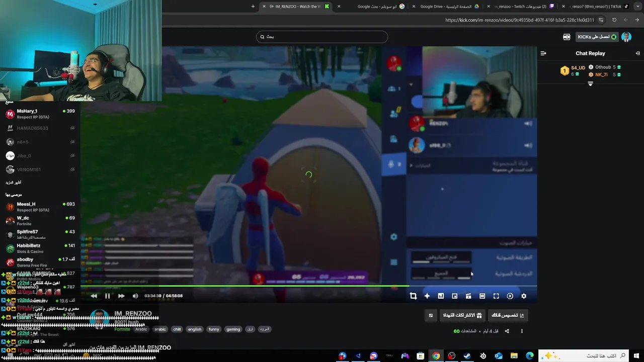The image size is (644, 362).
Task: Switch to the Google search tab
Action: [x=380, y=7]
